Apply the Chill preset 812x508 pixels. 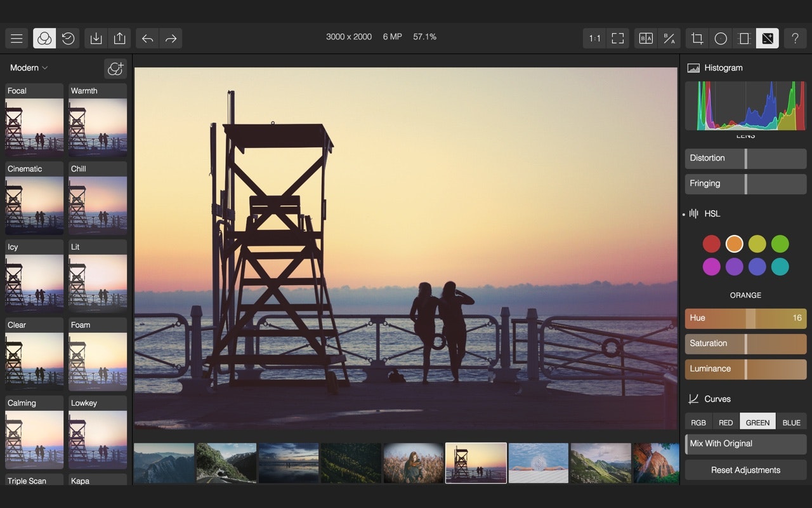pyautogui.click(x=98, y=198)
